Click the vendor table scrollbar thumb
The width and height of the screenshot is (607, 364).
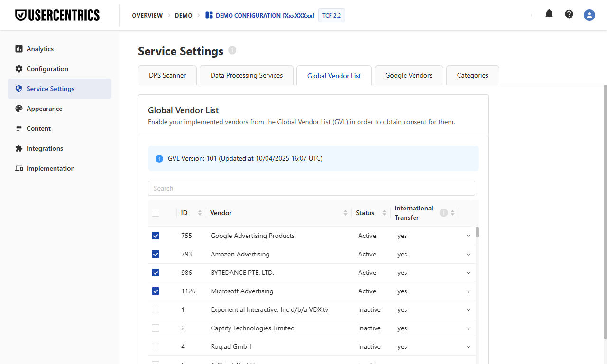(477, 232)
